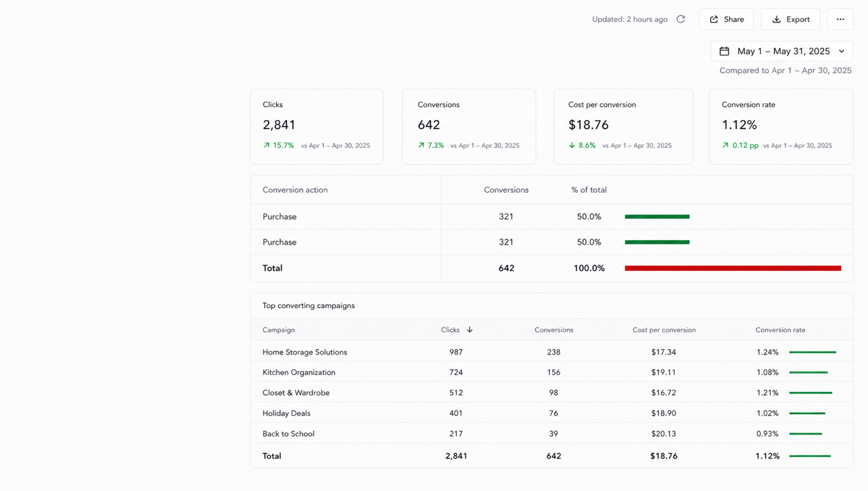Screen dimensions: 868x491
Task: Click the red Total progress bar
Action: (733, 268)
